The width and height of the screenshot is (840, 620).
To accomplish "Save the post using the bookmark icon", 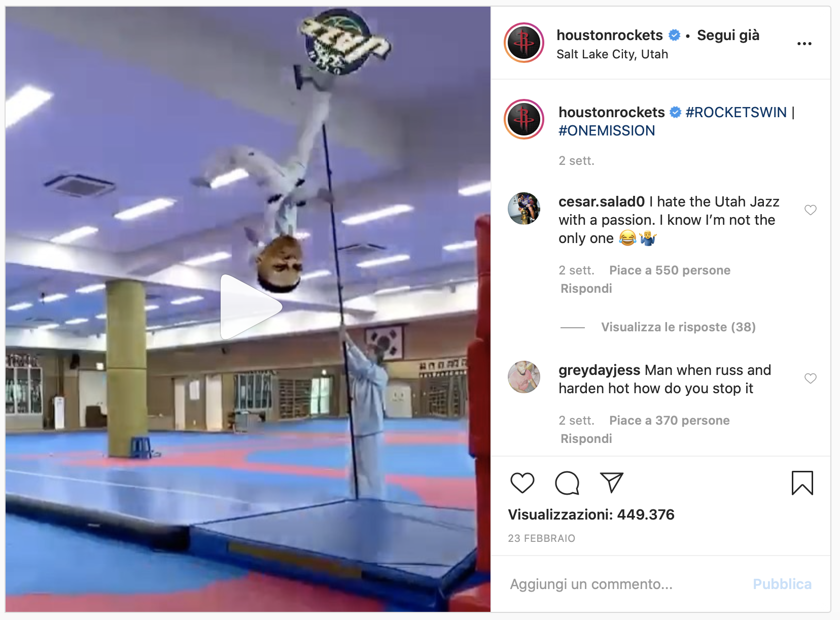I will 802,483.
